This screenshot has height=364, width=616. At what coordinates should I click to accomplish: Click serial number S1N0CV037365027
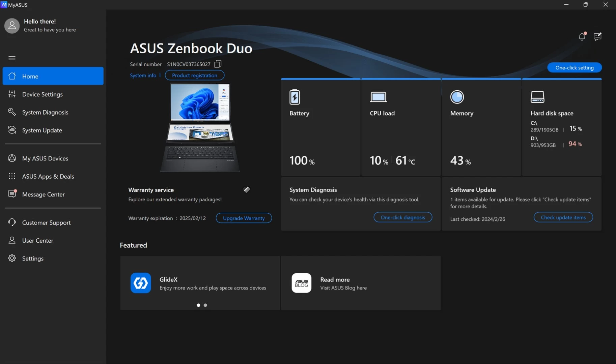coord(189,64)
